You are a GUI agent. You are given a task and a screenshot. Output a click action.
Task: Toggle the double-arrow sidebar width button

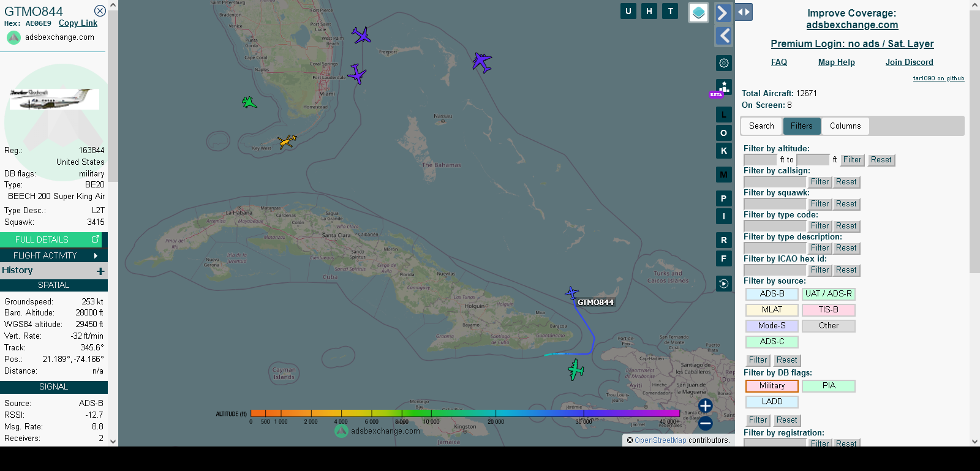click(744, 12)
